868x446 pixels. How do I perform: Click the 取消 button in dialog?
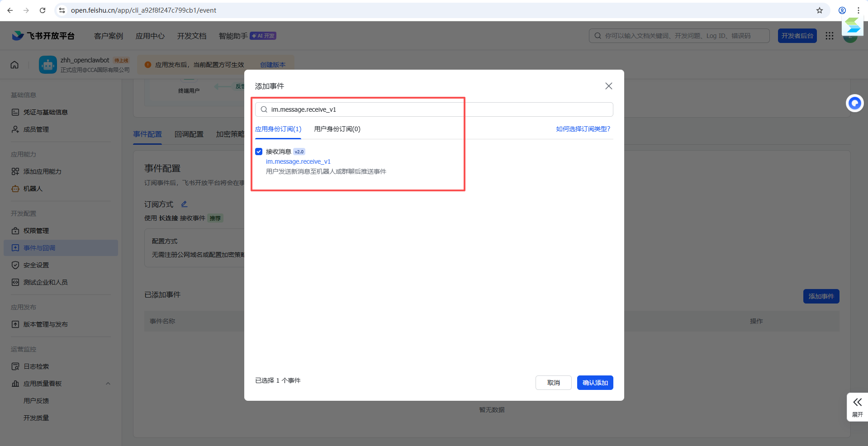click(x=553, y=383)
